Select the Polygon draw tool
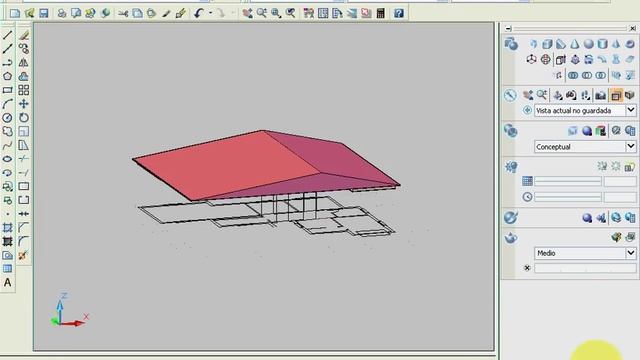 tap(7, 76)
